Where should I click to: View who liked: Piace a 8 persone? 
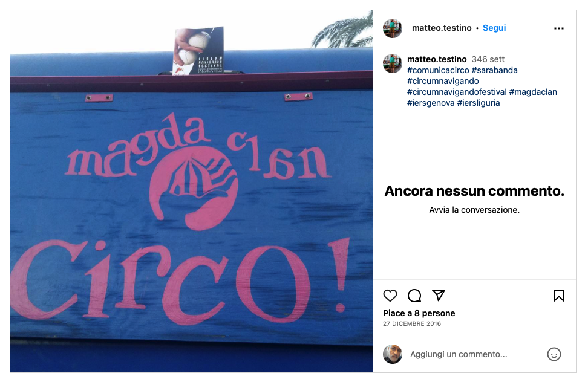click(x=419, y=313)
